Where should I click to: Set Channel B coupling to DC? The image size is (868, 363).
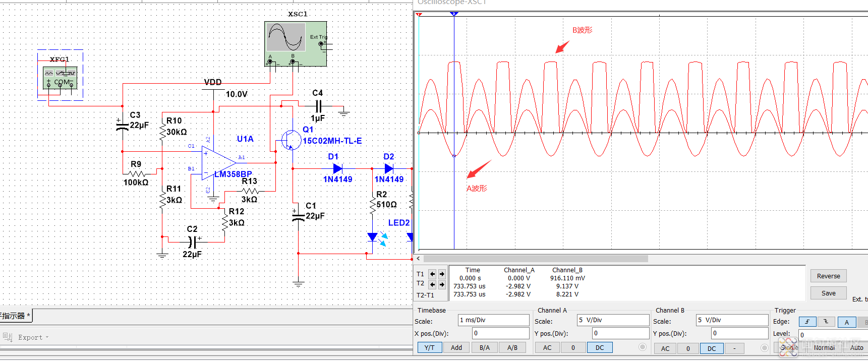[712, 348]
